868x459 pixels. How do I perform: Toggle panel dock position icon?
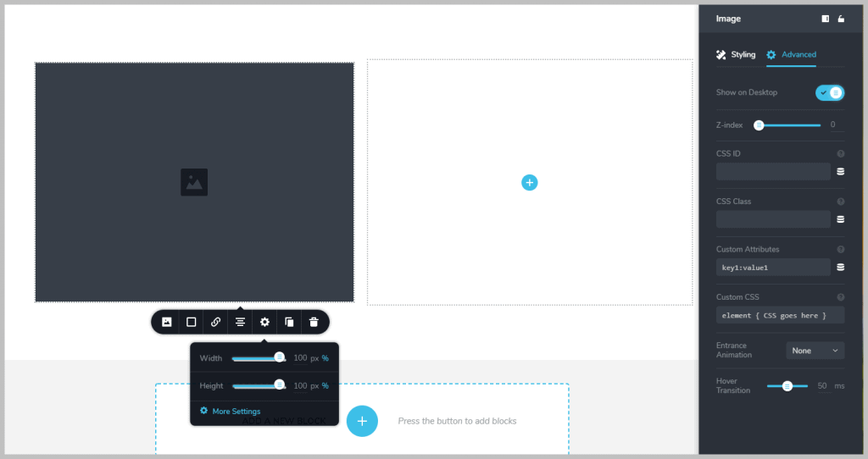point(826,19)
